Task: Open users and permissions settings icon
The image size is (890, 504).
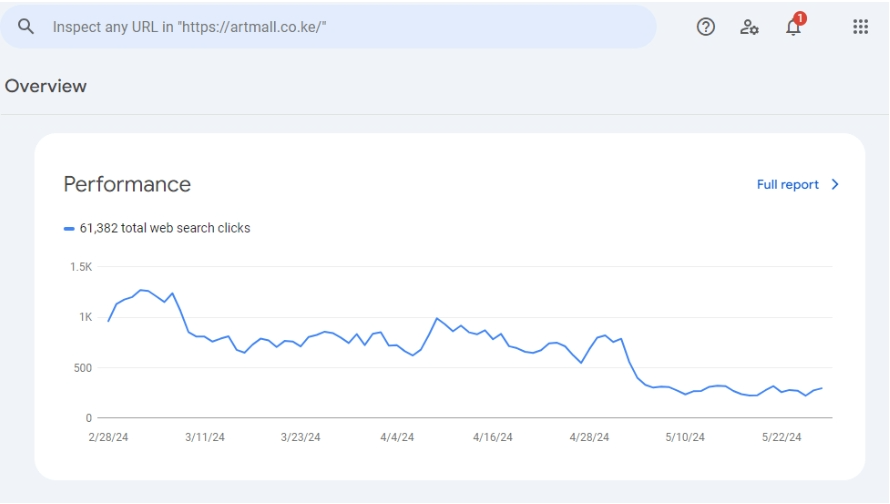Action: coord(749,27)
